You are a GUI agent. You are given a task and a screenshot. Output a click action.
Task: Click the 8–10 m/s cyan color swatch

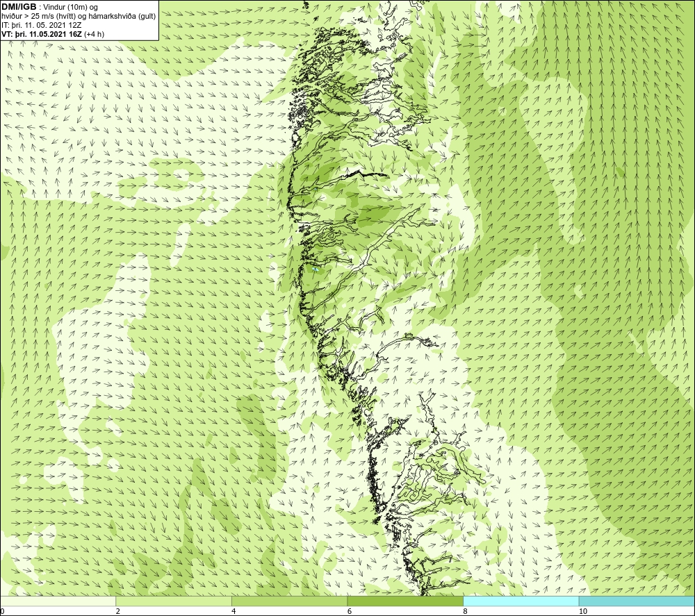pyautogui.click(x=521, y=601)
